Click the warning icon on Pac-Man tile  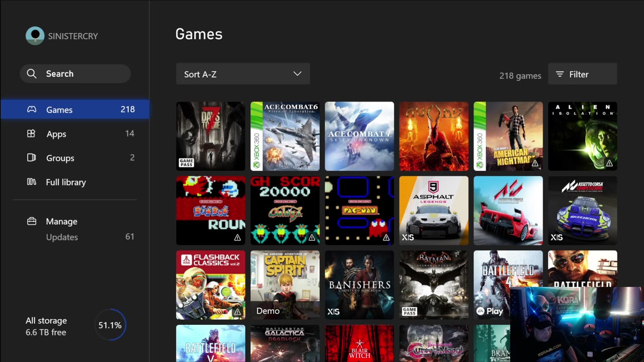point(386,238)
